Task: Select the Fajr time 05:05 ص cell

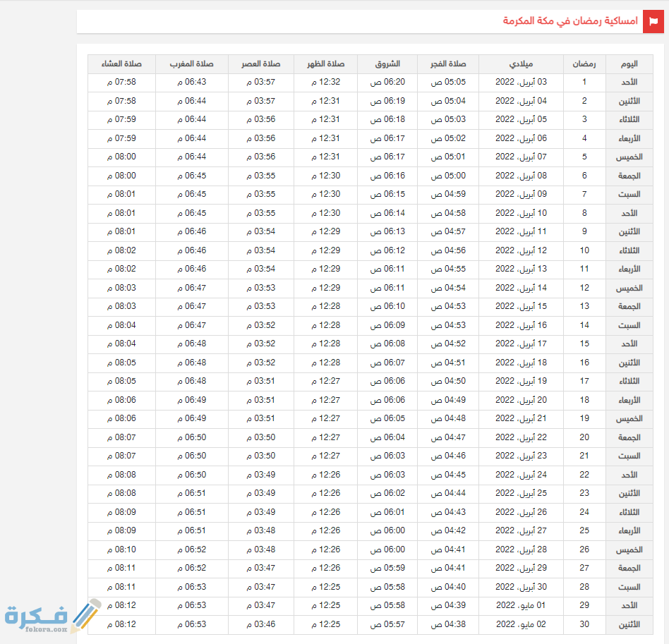Action: [x=448, y=83]
